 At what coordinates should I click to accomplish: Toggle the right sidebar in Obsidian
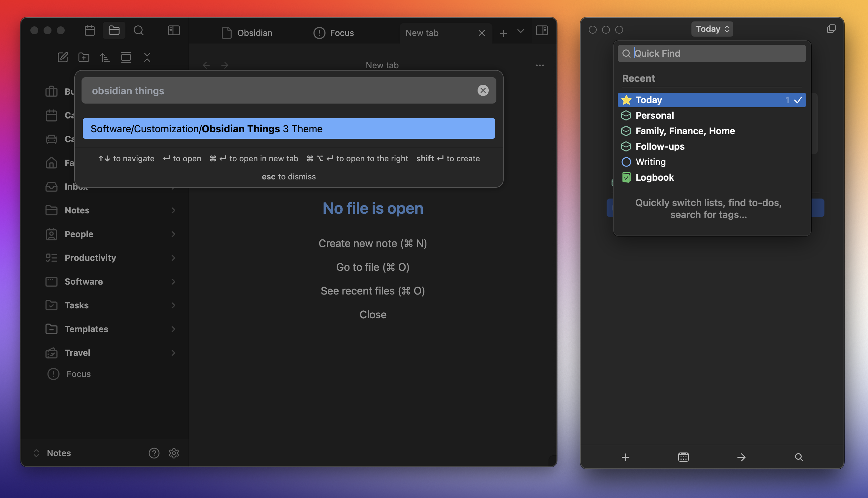click(x=542, y=30)
